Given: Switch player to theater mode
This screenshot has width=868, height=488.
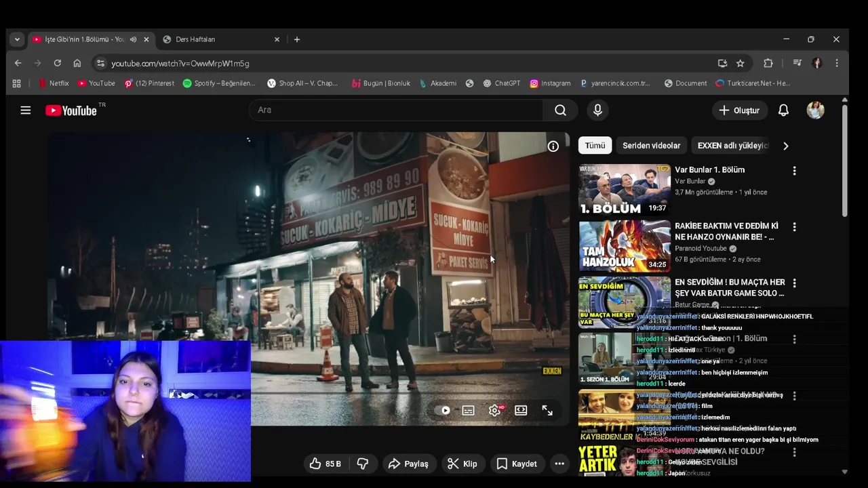Looking at the screenshot, I should 521,410.
